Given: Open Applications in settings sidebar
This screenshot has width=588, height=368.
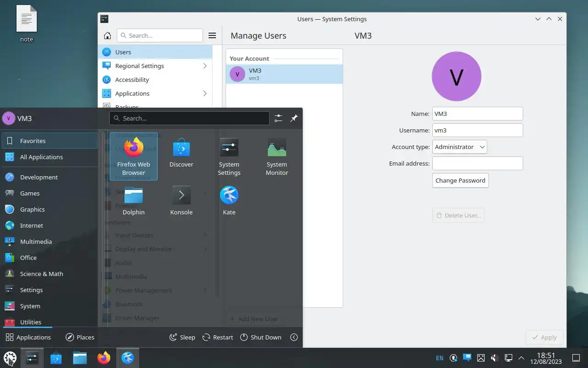Looking at the screenshot, I should point(155,93).
